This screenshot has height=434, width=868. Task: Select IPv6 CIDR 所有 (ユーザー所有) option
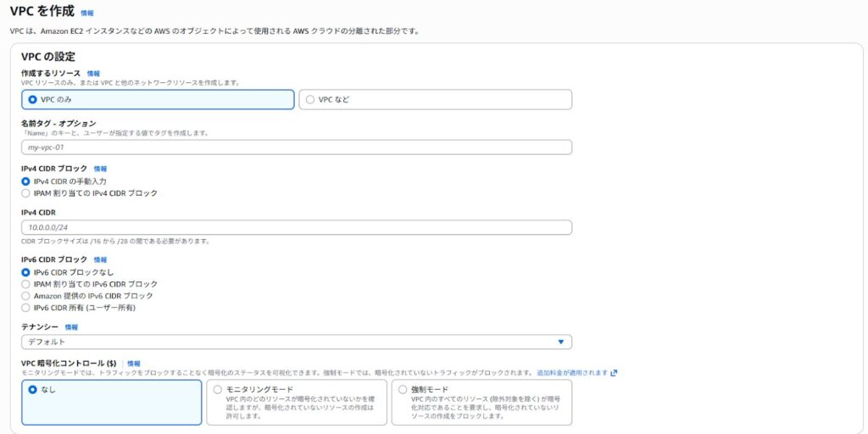(26, 308)
